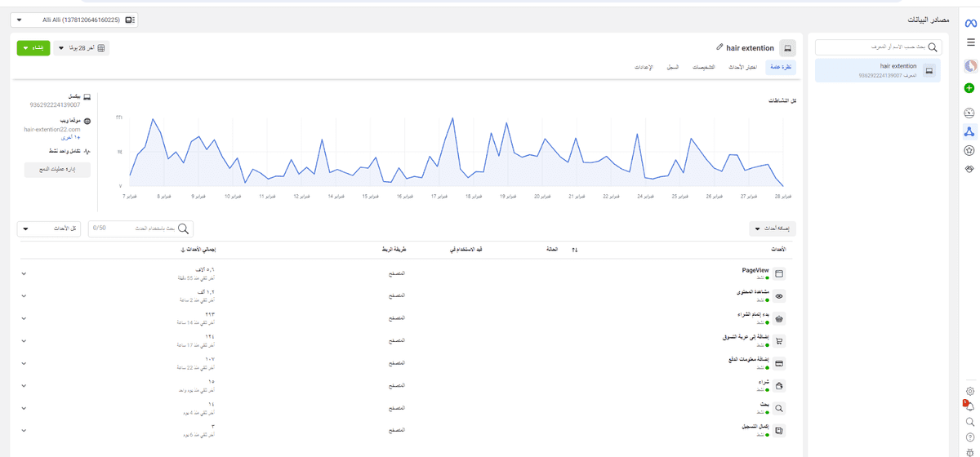Image resolution: width=980 pixels, height=457 pixels.
Task: Click the pencil icon beside hair extention
Action: [x=719, y=48]
